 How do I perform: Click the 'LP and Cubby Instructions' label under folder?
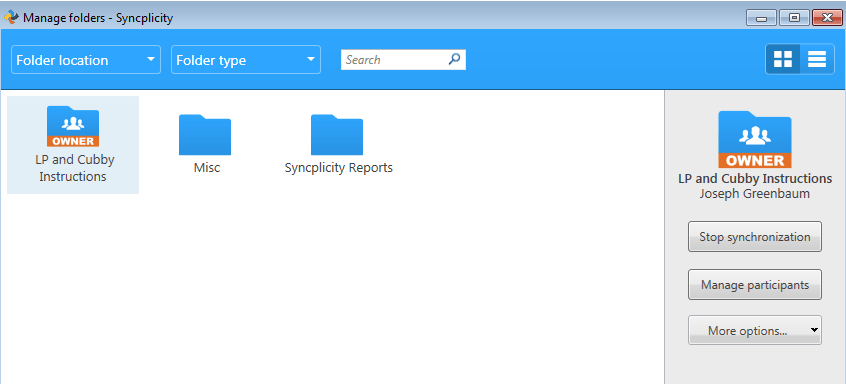[73, 168]
